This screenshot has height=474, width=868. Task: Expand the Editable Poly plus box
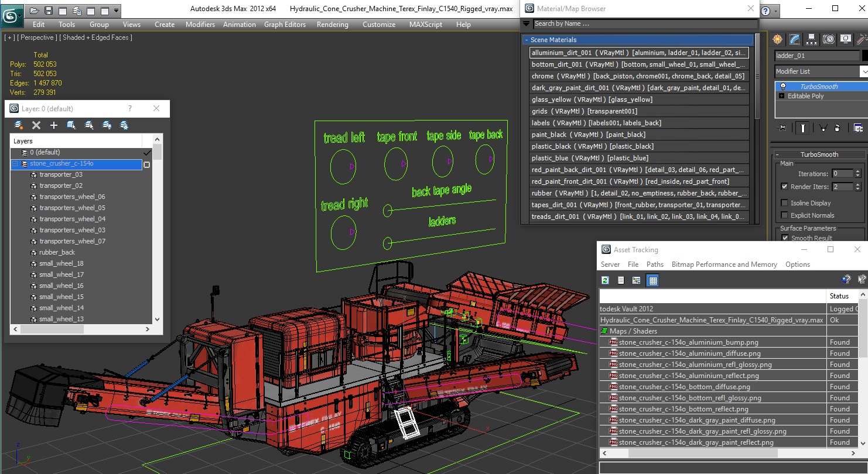click(x=782, y=96)
